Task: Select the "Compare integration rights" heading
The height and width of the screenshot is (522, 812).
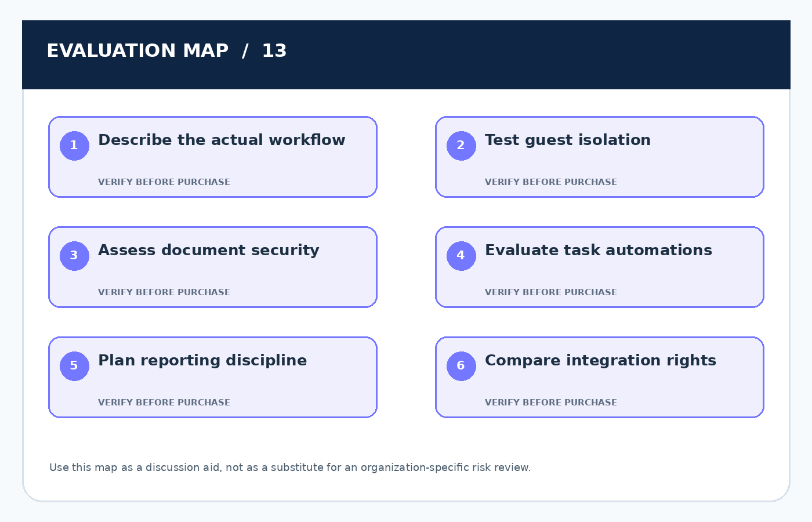Action: pyautogui.click(x=600, y=361)
